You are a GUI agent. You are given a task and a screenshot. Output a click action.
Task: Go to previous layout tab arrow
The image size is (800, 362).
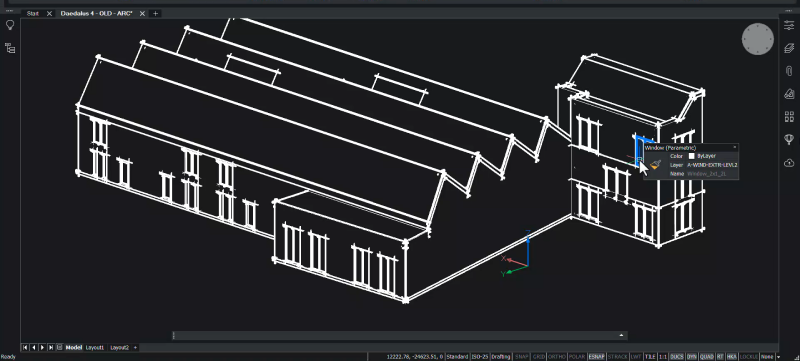pyautogui.click(x=34, y=347)
